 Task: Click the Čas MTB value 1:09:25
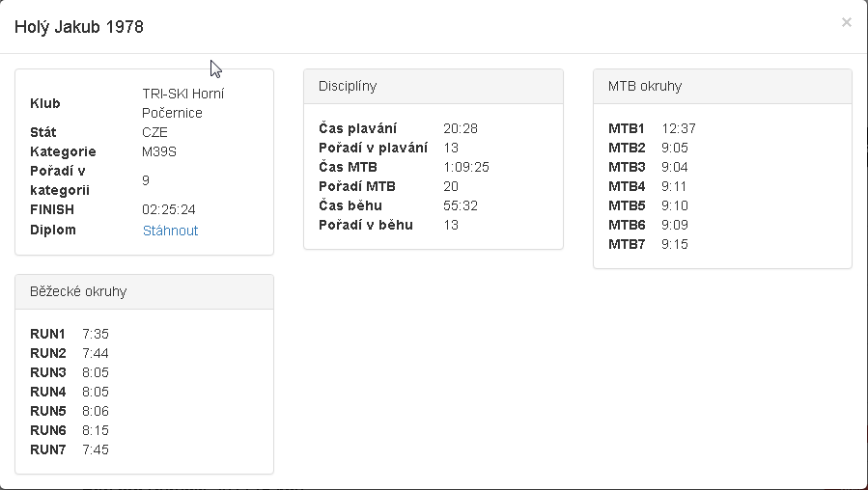(x=465, y=167)
